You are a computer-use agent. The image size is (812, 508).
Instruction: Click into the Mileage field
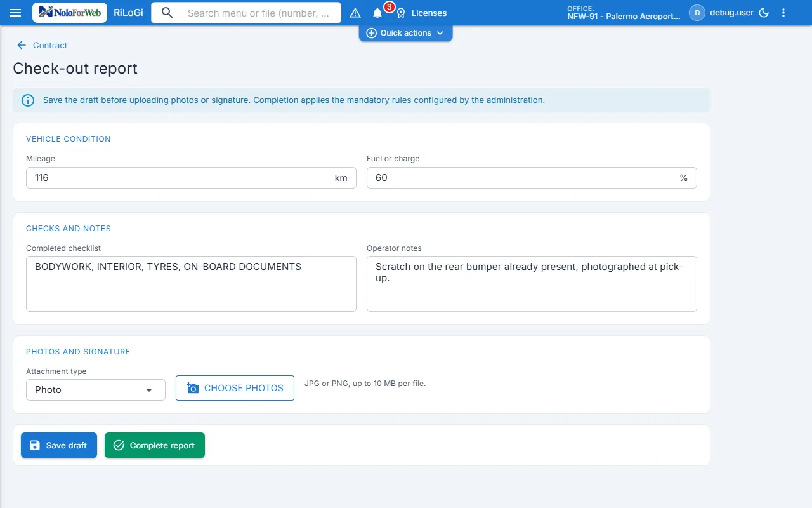coord(191,178)
